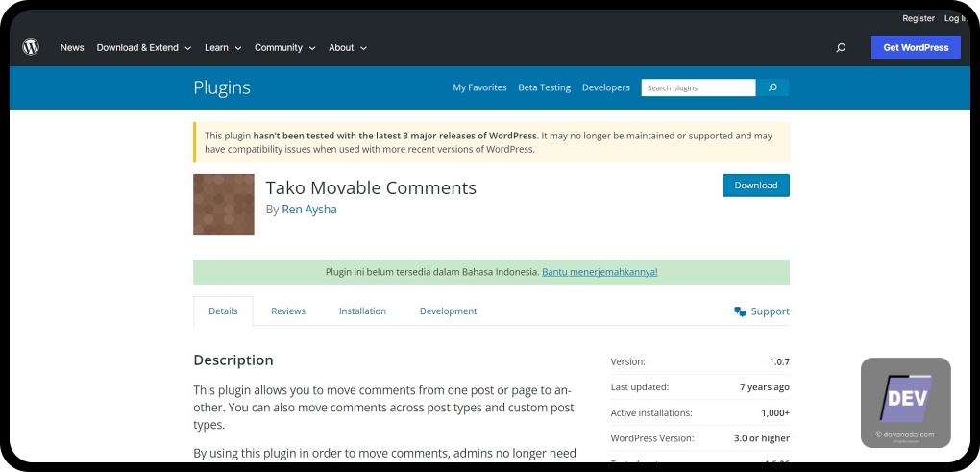Open the Plugins heading link
Viewport: 980px width, 472px height.
pyautogui.click(x=222, y=87)
